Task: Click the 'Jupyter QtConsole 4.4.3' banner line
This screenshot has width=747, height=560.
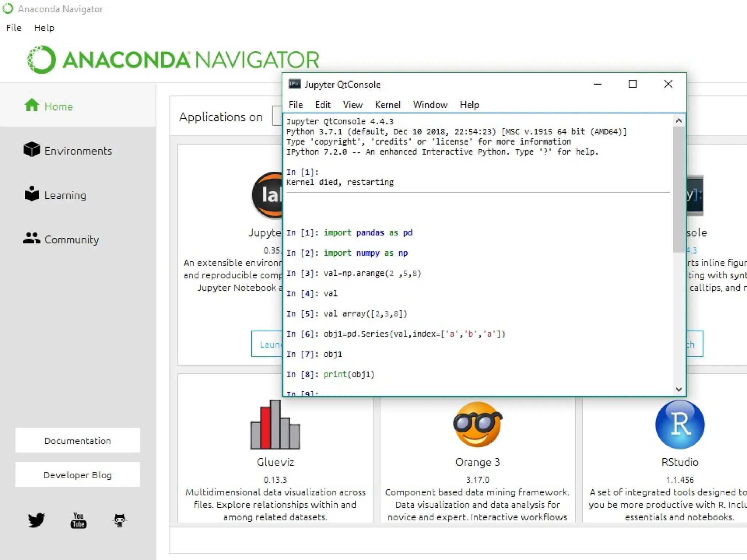Action: (340, 121)
